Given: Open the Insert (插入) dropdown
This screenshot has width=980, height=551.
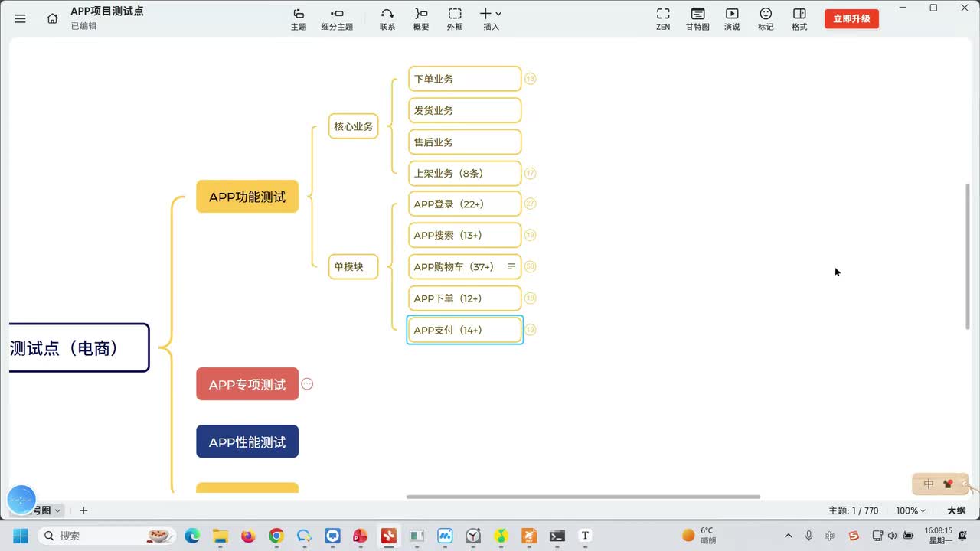Looking at the screenshot, I should coord(491,19).
